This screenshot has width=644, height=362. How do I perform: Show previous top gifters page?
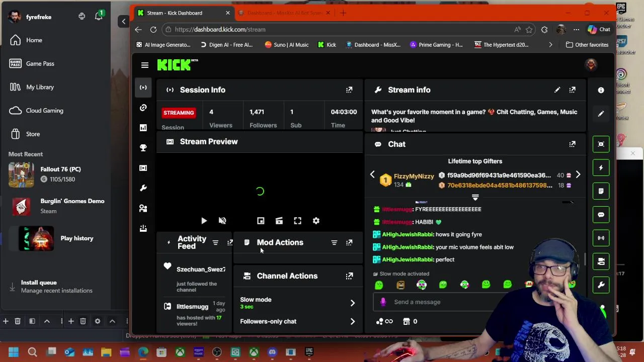[372, 175]
